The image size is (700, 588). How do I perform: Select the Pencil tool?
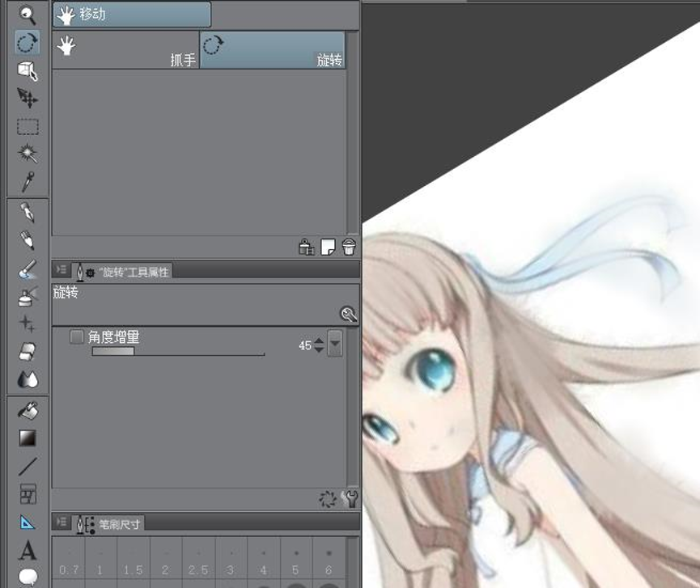pos(28,240)
